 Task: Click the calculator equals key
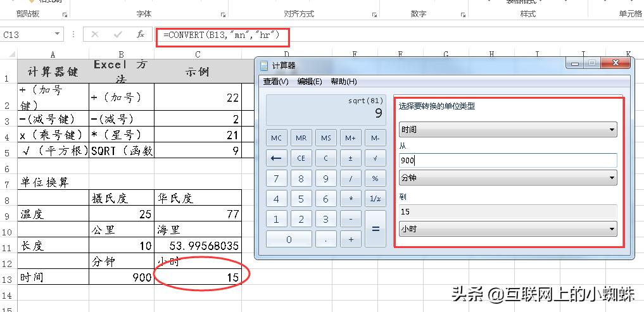pos(376,228)
